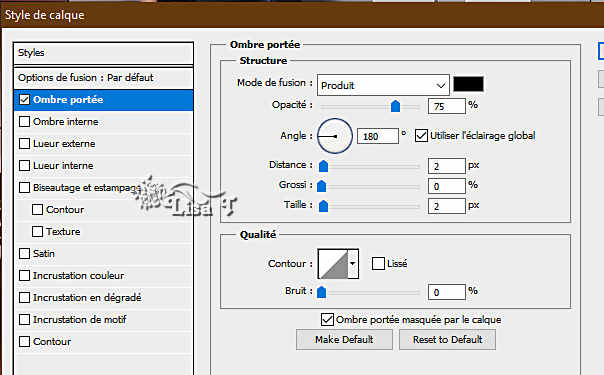Enable the Ombre interne checkbox
This screenshot has height=375, width=604.
tap(24, 122)
